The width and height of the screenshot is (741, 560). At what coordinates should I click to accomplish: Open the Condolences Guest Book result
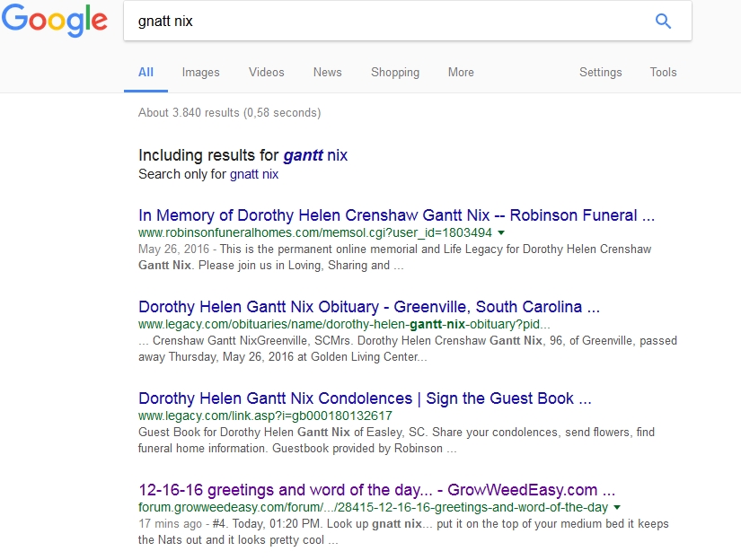365,398
